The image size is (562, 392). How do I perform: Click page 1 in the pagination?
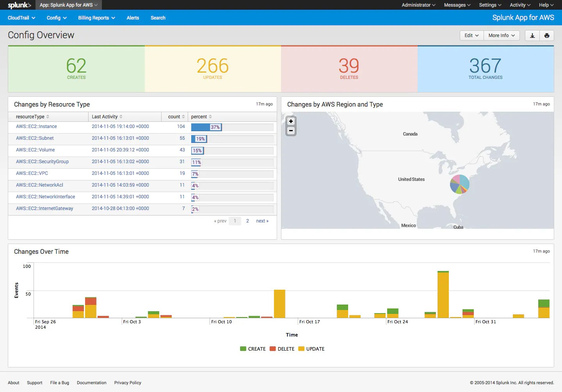[235, 221]
